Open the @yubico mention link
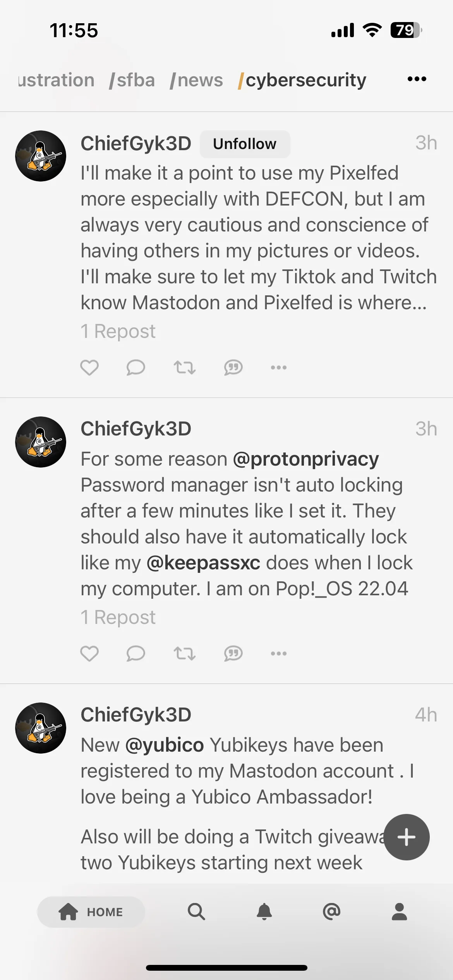The image size is (453, 980). (x=165, y=745)
